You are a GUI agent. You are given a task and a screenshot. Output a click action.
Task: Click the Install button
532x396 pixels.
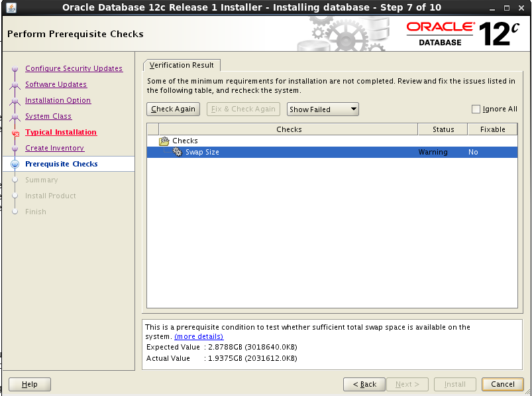(455, 384)
